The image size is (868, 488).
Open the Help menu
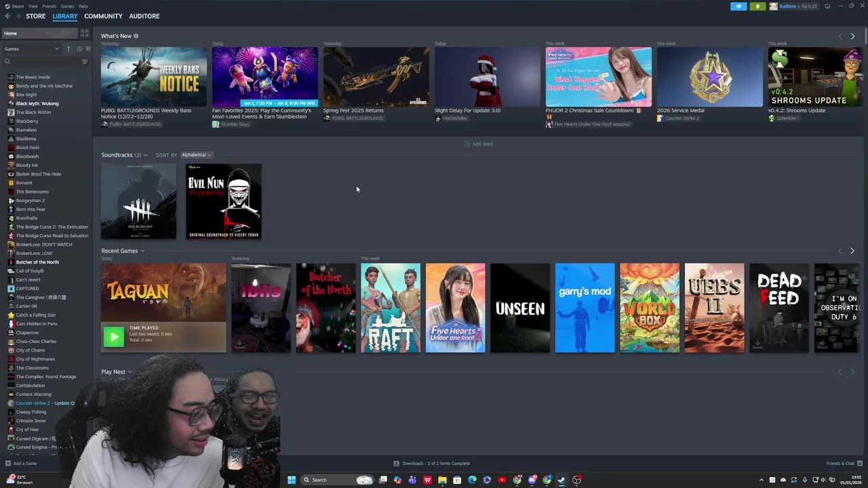point(83,6)
